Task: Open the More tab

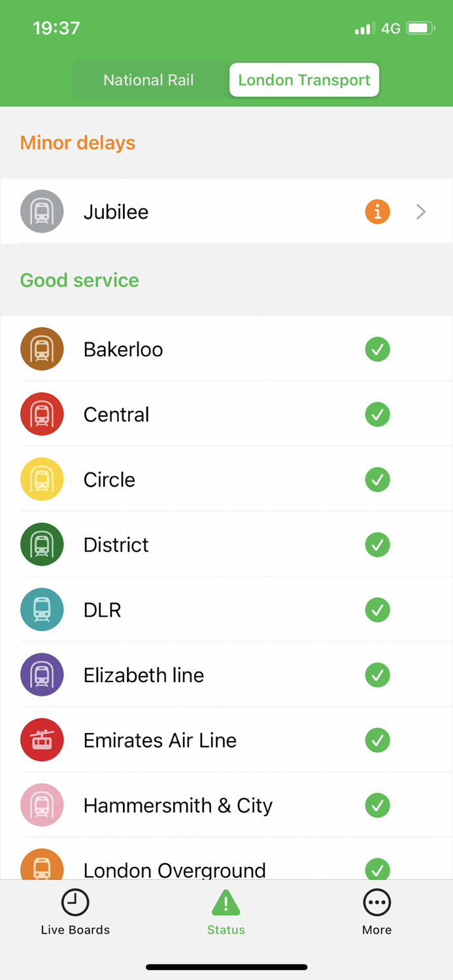Action: tap(377, 911)
